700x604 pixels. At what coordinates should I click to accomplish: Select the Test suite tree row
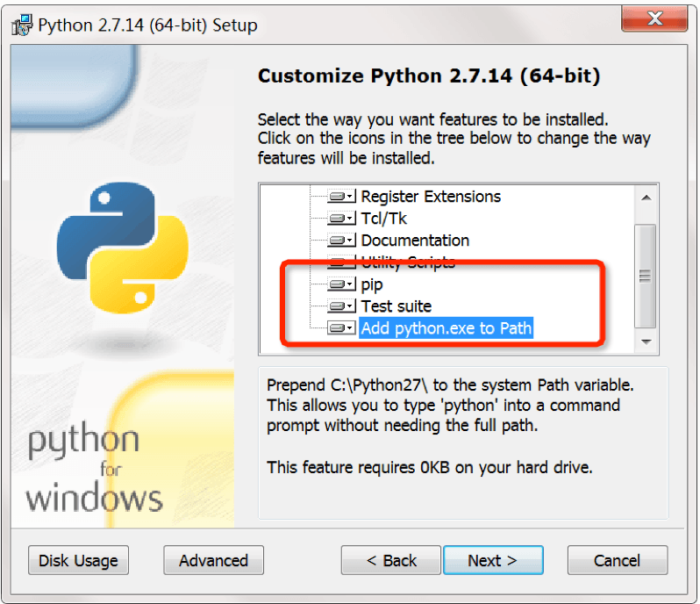396,306
